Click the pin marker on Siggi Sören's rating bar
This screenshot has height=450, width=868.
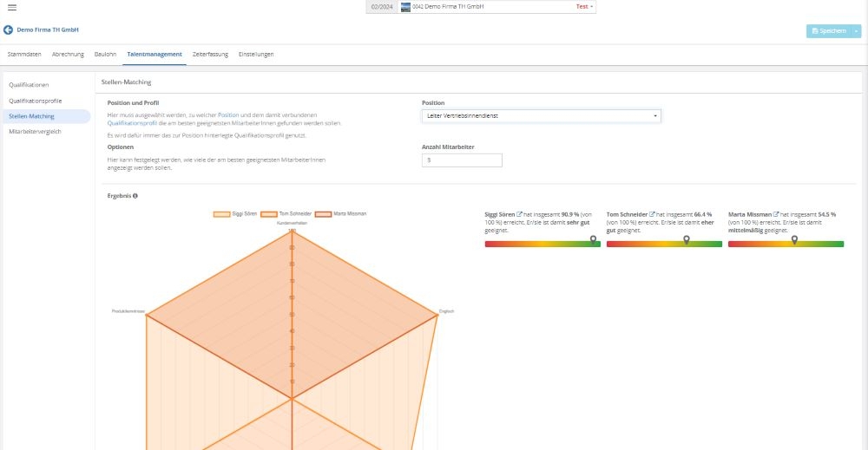(x=593, y=239)
